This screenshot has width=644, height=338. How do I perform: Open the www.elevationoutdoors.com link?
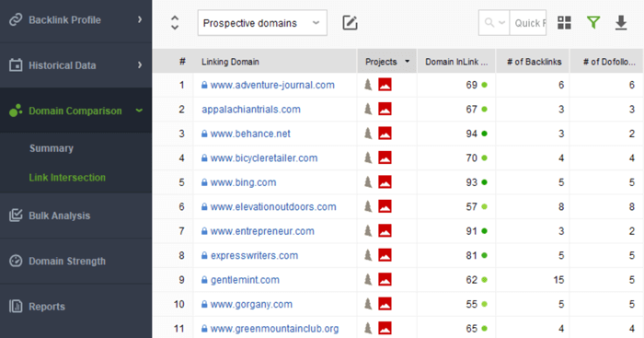(x=273, y=207)
